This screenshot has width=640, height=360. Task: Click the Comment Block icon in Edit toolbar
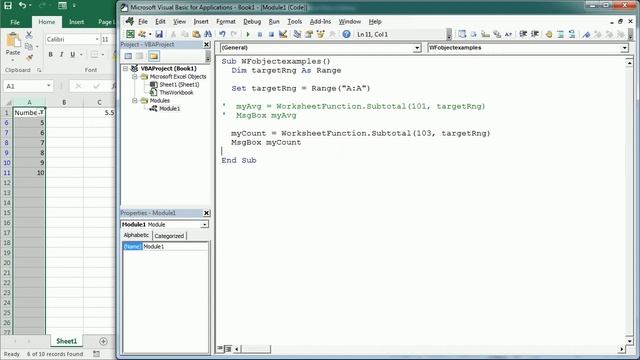560,34
